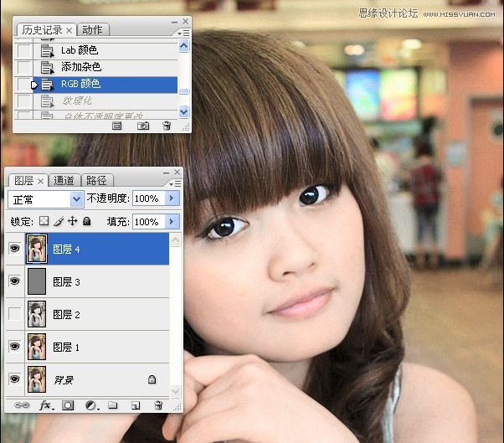Minimize the Layers panel
Image resolution: width=504 pixels, height=443 pixels.
point(166,173)
